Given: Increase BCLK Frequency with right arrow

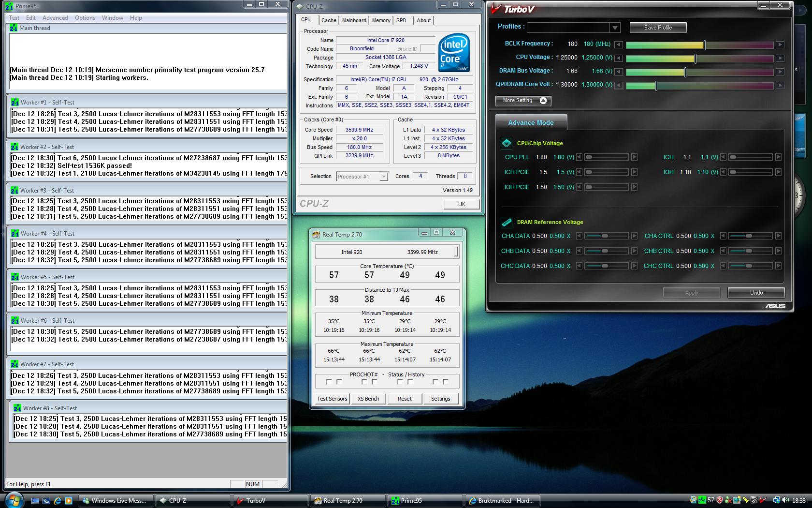Looking at the screenshot, I should (780, 45).
